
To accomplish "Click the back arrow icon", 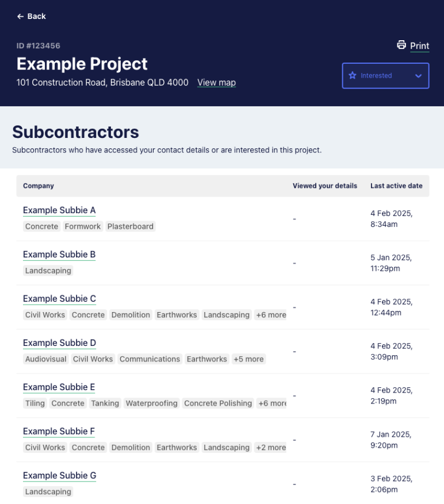I will click(x=20, y=17).
